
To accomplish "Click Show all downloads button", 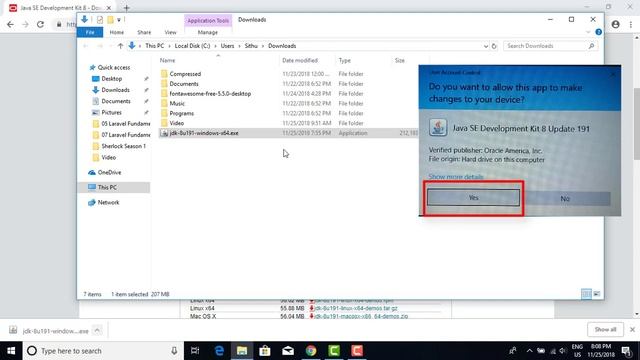I will tap(605, 329).
